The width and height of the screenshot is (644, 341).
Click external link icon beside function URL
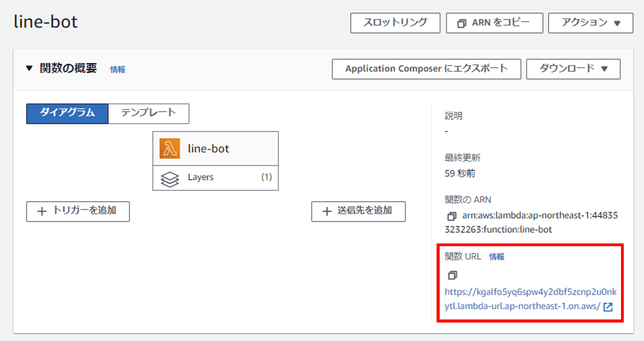(608, 306)
